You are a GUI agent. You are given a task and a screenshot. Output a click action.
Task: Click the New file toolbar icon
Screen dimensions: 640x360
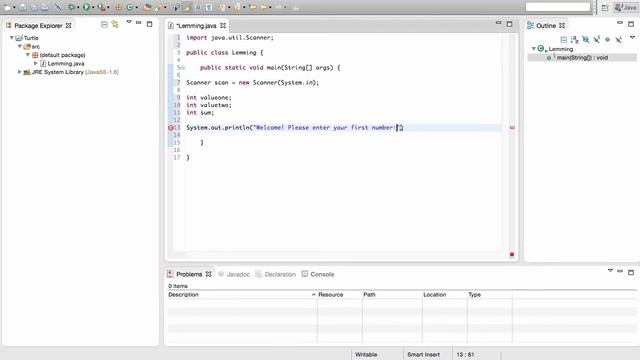pyautogui.click(x=7, y=7)
